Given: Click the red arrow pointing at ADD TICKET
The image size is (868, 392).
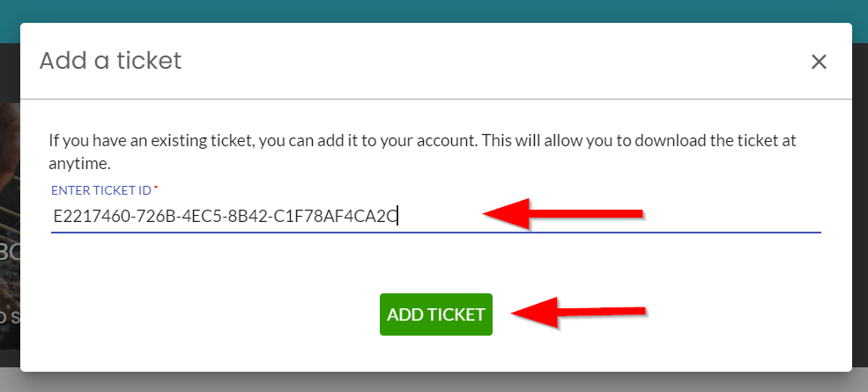Looking at the screenshot, I should click(578, 312).
